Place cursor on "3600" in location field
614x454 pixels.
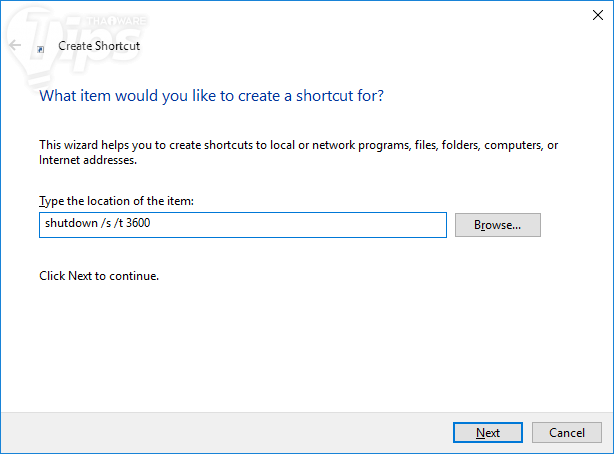(138, 225)
